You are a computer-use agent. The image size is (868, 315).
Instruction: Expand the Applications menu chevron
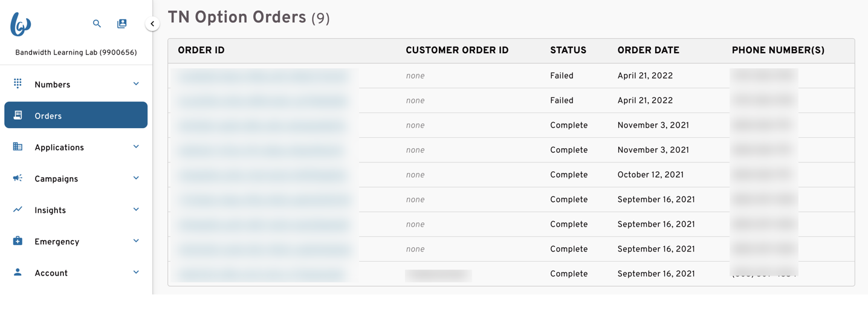(136, 147)
